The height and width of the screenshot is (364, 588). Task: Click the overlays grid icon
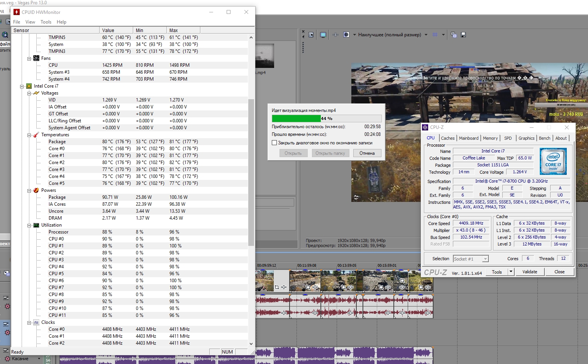click(435, 35)
